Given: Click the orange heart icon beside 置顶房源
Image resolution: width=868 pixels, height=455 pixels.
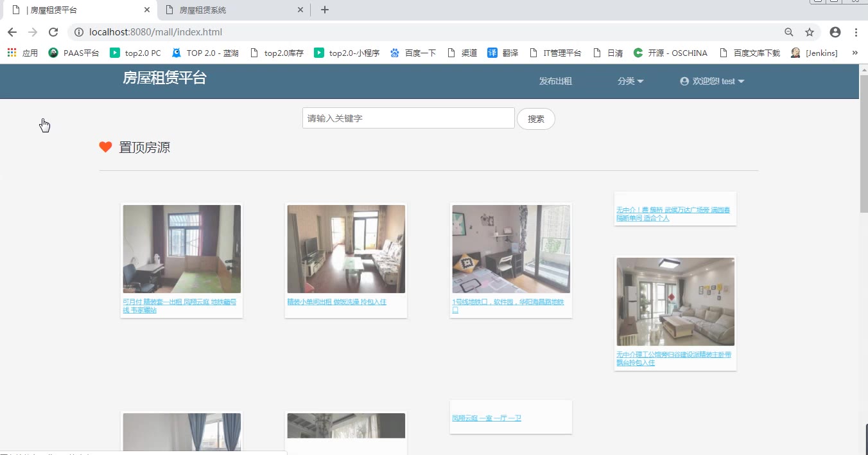Looking at the screenshot, I should [106, 147].
